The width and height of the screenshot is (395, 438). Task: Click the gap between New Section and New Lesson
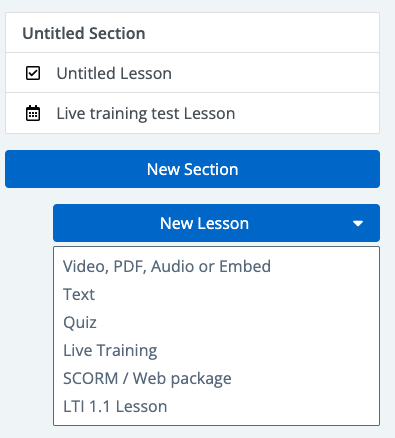point(192,196)
